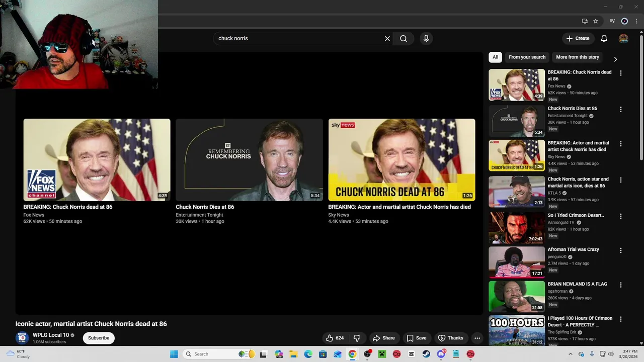Select More from this story chip
This screenshot has width=644, height=362.
[578, 57]
